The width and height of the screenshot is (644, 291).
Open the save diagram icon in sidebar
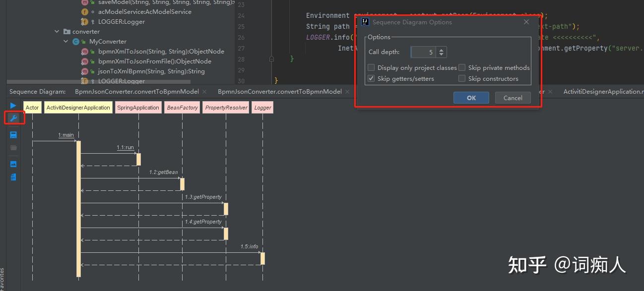pos(13,134)
